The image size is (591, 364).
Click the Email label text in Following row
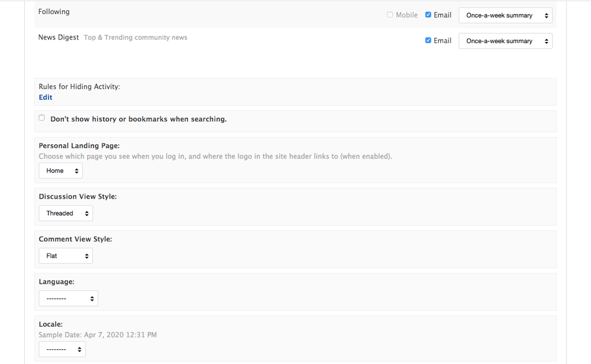443,15
